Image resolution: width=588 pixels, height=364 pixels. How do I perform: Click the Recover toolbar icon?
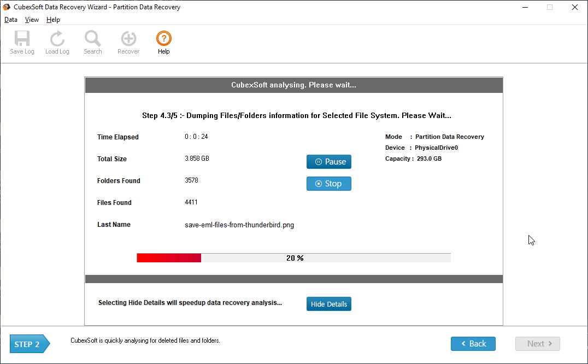tap(128, 43)
